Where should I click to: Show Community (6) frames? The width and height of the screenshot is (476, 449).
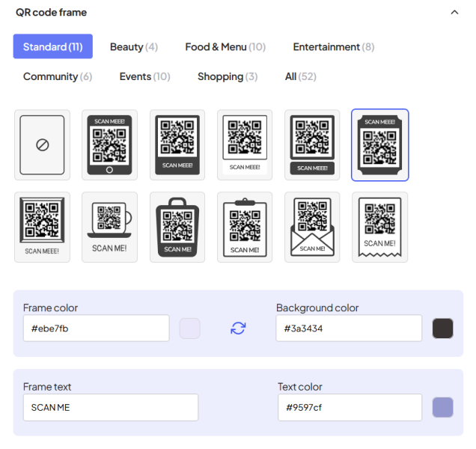click(58, 76)
